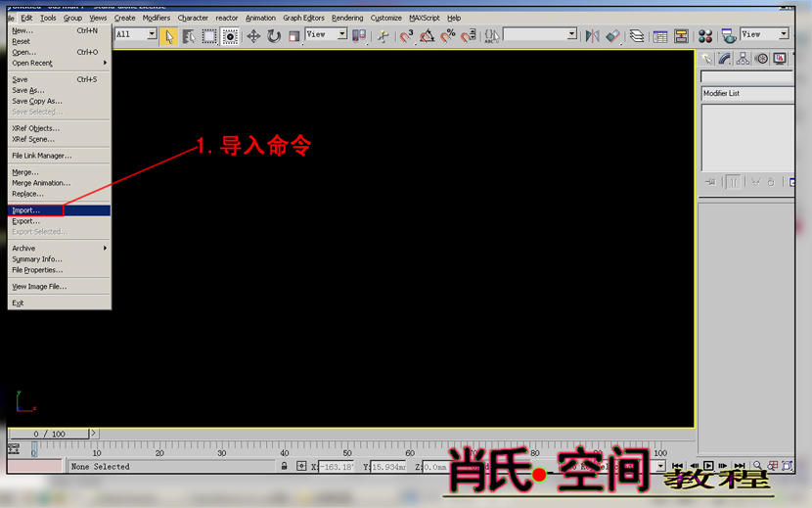
Task: Expand the Archive submenu
Action: pos(59,249)
